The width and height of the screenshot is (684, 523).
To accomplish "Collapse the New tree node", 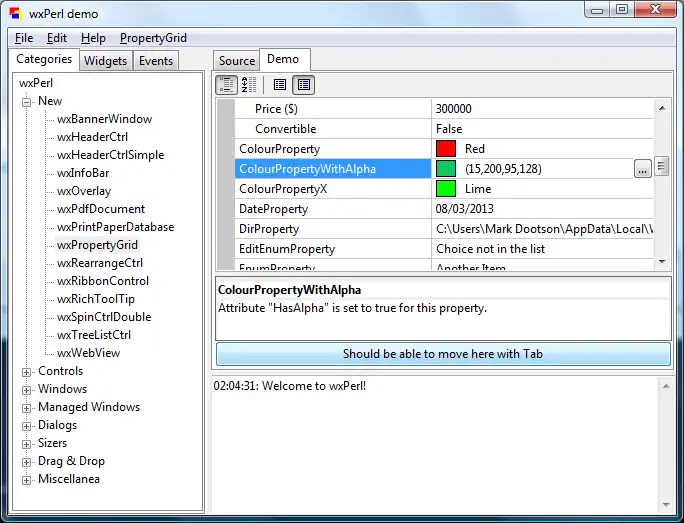I will 27,102.
